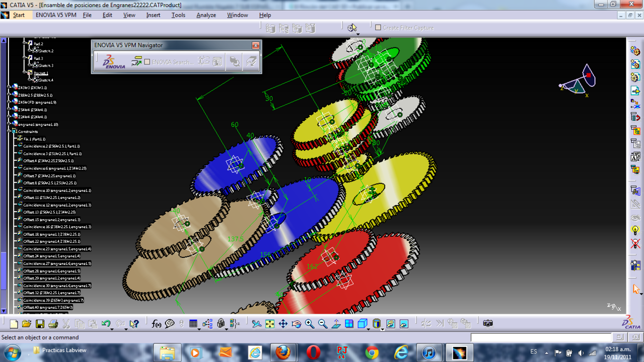Screen dimensions: 644x362
Task: Click the Zoom Out magnifier icon
Action: click(x=323, y=324)
